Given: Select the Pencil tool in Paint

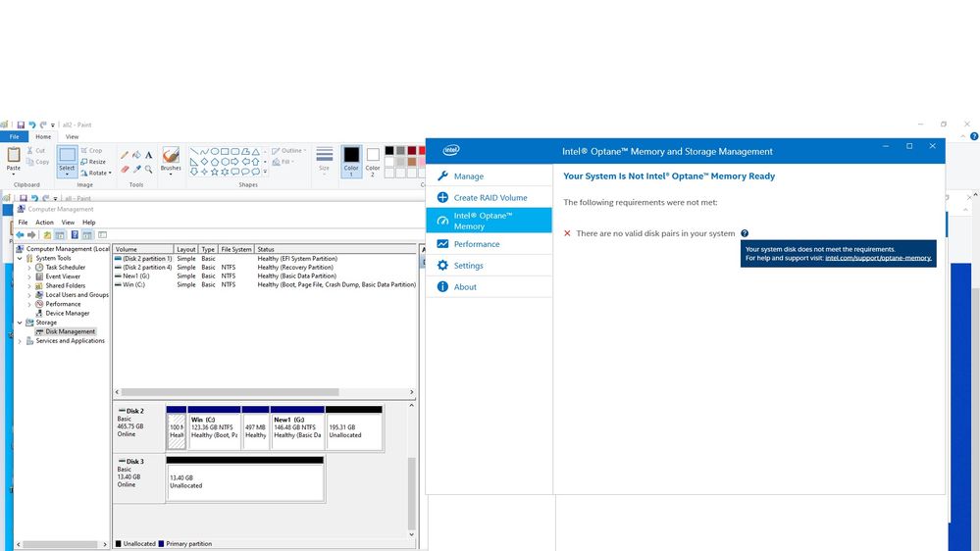Looking at the screenshot, I should tap(125, 155).
